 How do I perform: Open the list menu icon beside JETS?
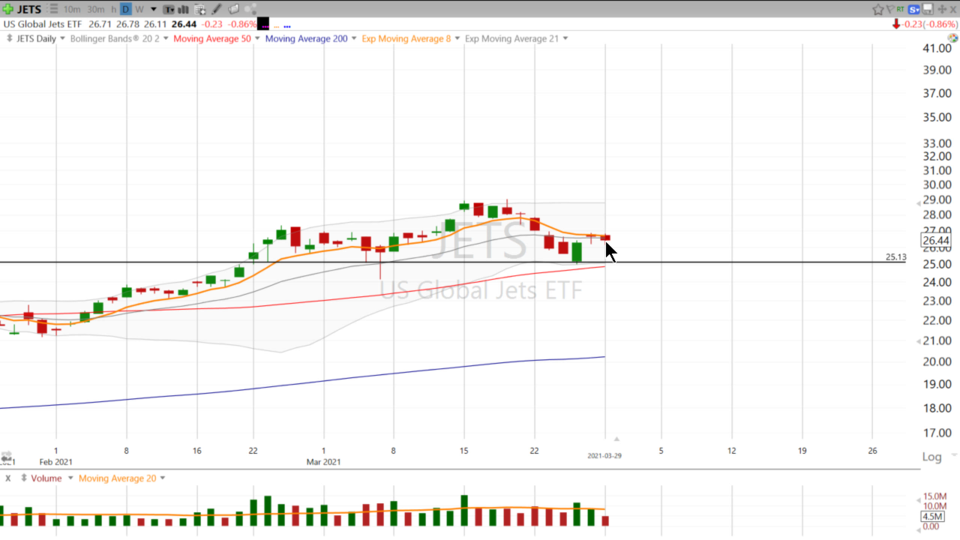tap(53, 9)
